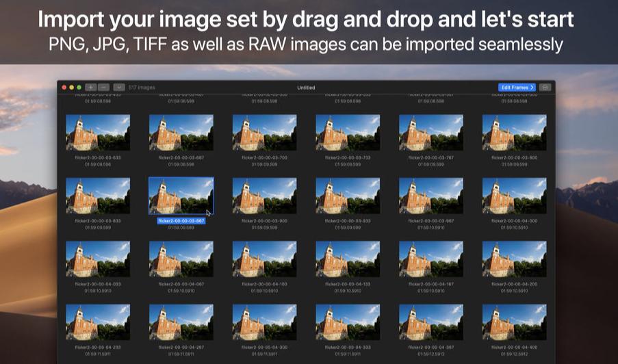
Task: Select the flicker2-00-00-03-800 image
Action: pyautogui.click(x=514, y=132)
